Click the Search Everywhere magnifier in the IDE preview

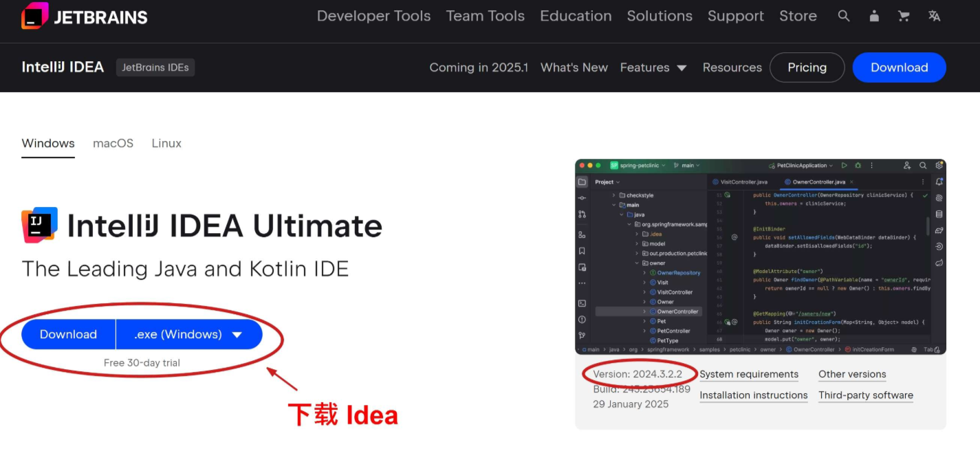(923, 166)
